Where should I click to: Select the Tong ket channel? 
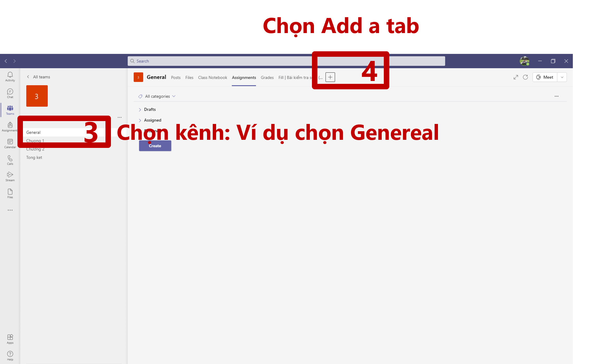34,157
